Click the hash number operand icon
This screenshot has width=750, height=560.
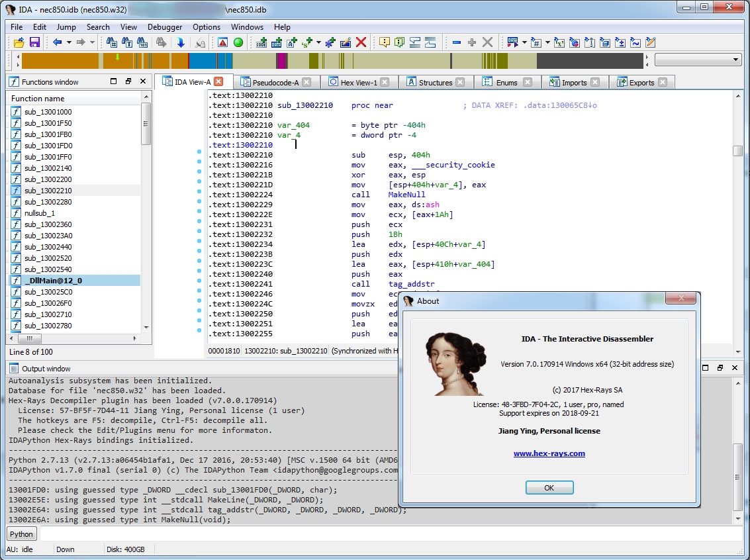(536, 42)
